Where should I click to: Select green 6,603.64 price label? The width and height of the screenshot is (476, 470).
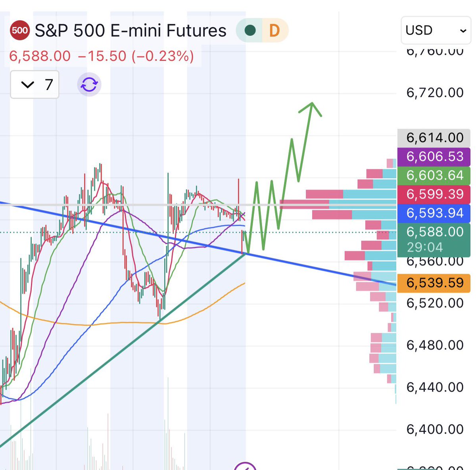(434, 175)
